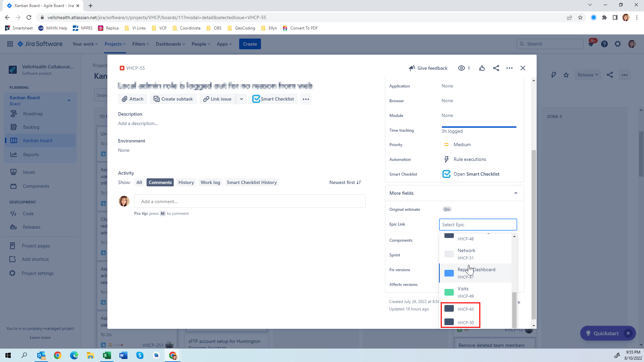Click the issue actions three-dot menu

point(509,68)
